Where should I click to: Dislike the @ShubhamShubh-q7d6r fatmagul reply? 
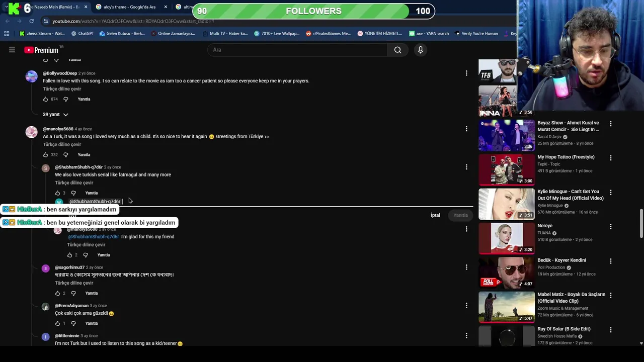click(x=73, y=193)
